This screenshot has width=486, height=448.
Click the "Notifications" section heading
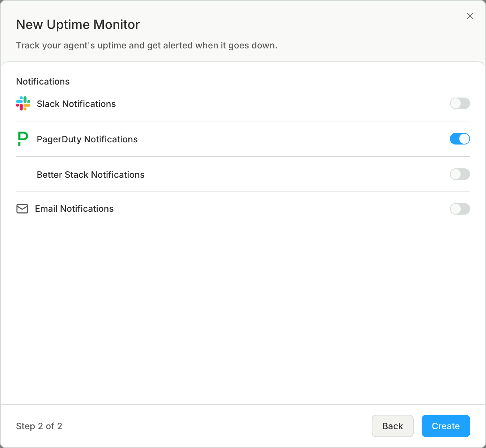(x=43, y=81)
